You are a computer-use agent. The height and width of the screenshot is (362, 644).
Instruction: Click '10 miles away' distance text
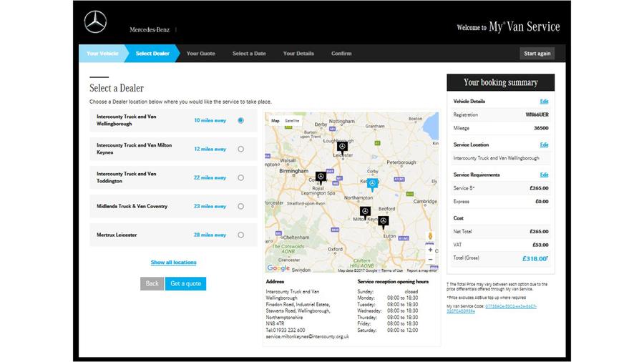[210, 120]
